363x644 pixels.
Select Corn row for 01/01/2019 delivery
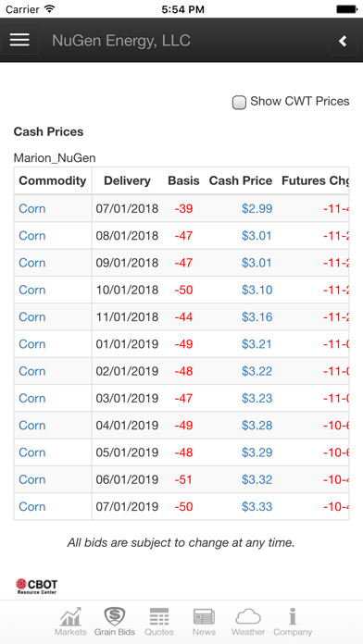[x=181, y=344]
